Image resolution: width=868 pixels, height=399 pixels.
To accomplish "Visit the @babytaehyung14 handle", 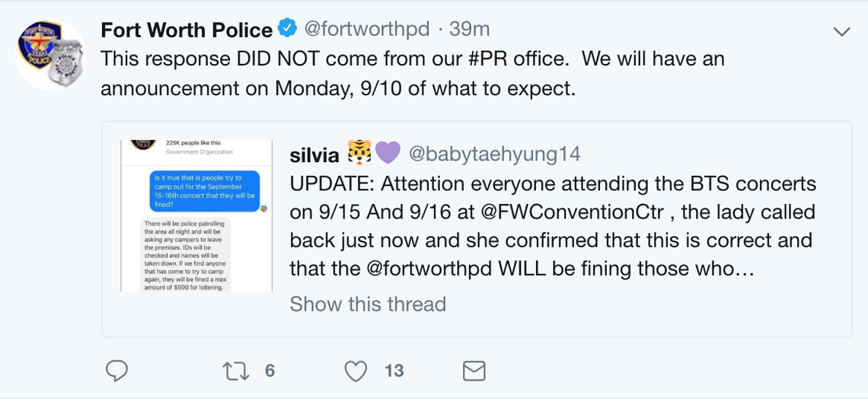I will (494, 154).
